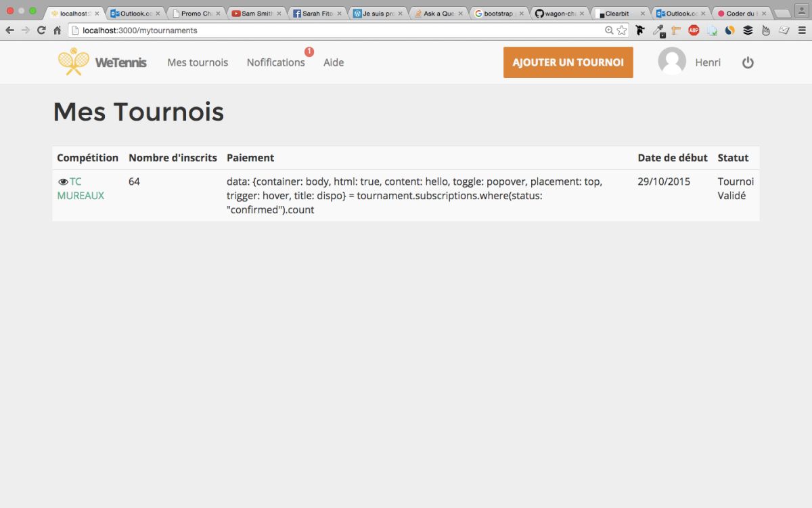812x508 pixels.
Task: Click the Statut column header
Action: click(x=733, y=158)
